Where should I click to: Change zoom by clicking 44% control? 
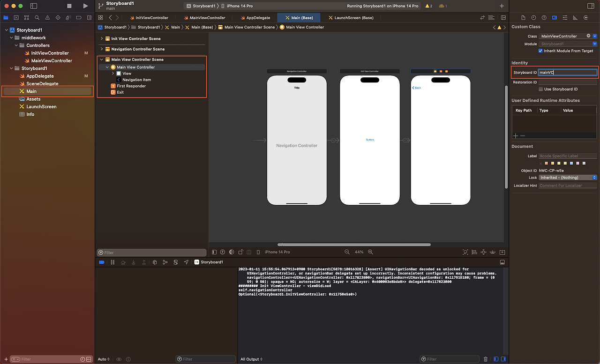click(359, 252)
